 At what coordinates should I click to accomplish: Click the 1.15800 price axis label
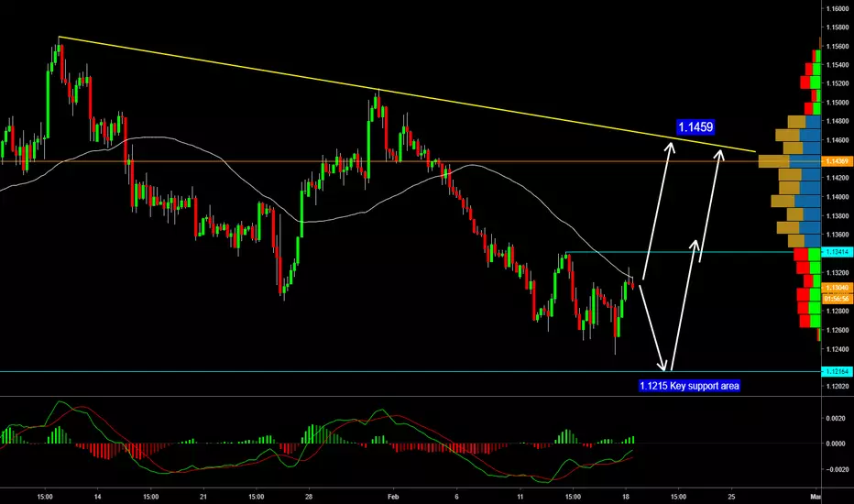pos(838,27)
